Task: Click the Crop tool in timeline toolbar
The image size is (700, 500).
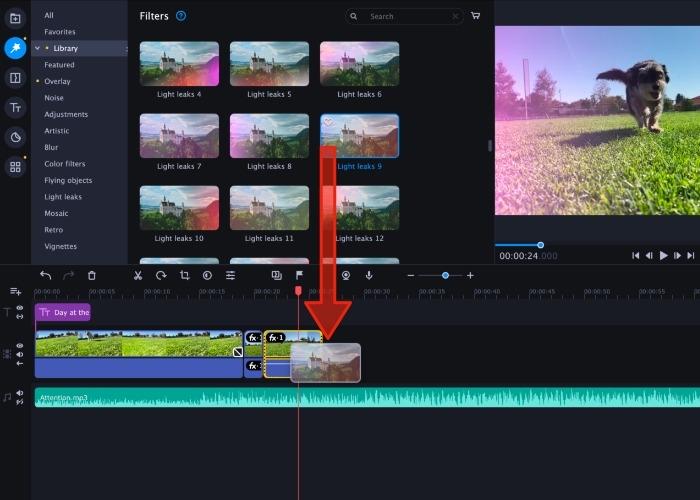Action: [184, 275]
